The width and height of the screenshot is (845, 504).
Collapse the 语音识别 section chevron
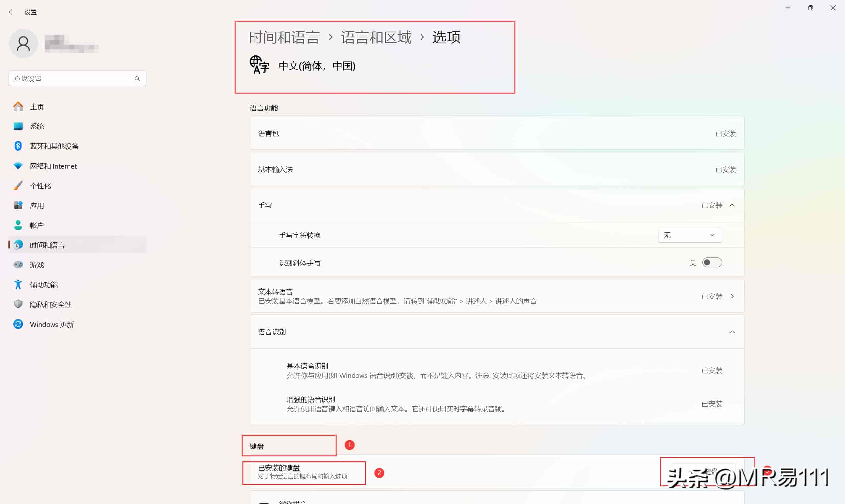tap(732, 332)
